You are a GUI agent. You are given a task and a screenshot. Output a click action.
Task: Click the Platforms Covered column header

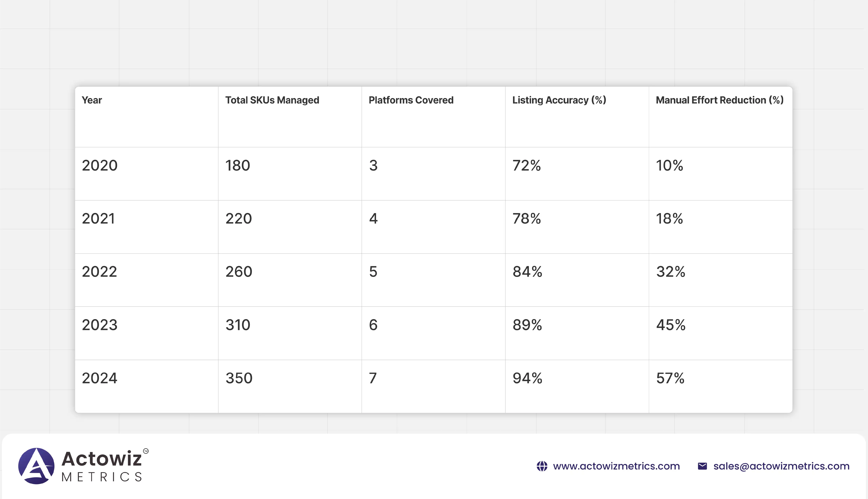click(411, 100)
